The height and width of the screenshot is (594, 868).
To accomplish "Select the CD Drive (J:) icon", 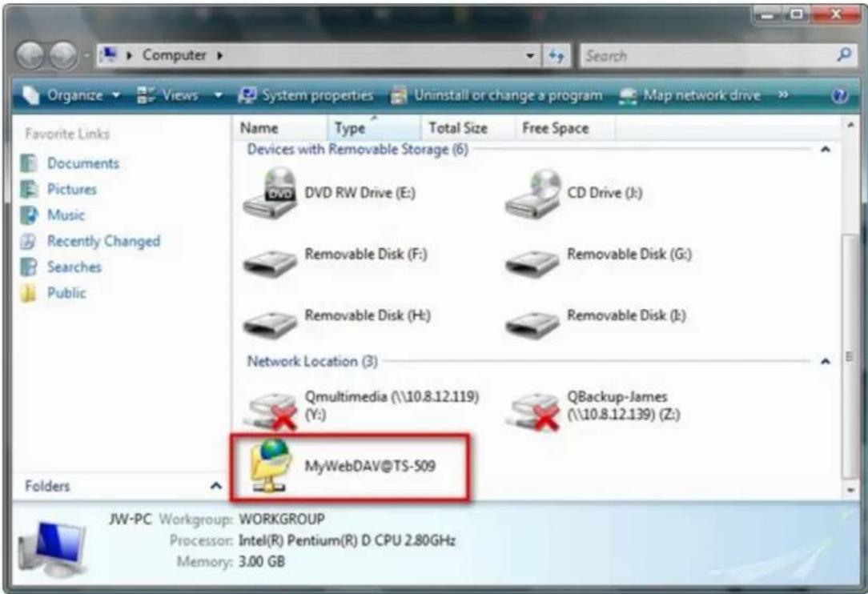I will click(x=533, y=193).
